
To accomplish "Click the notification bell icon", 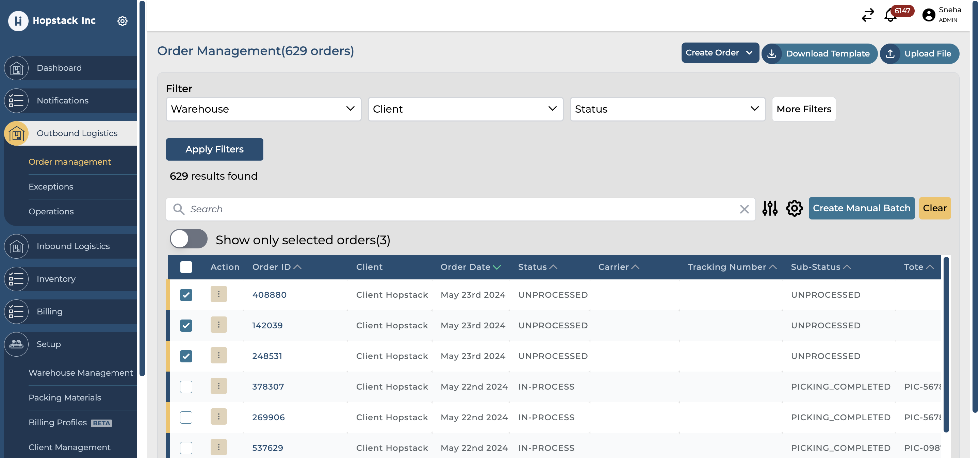I will [890, 16].
